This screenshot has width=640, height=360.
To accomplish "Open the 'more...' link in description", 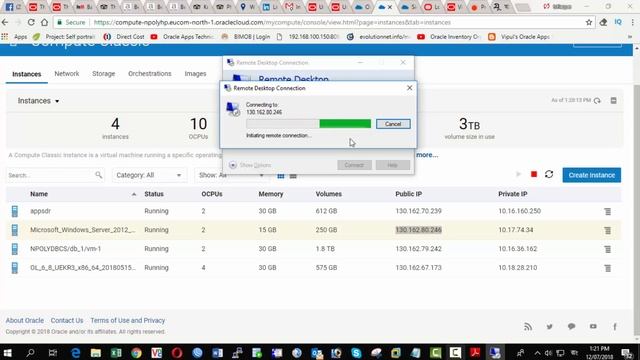I will [x=427, y=155].
